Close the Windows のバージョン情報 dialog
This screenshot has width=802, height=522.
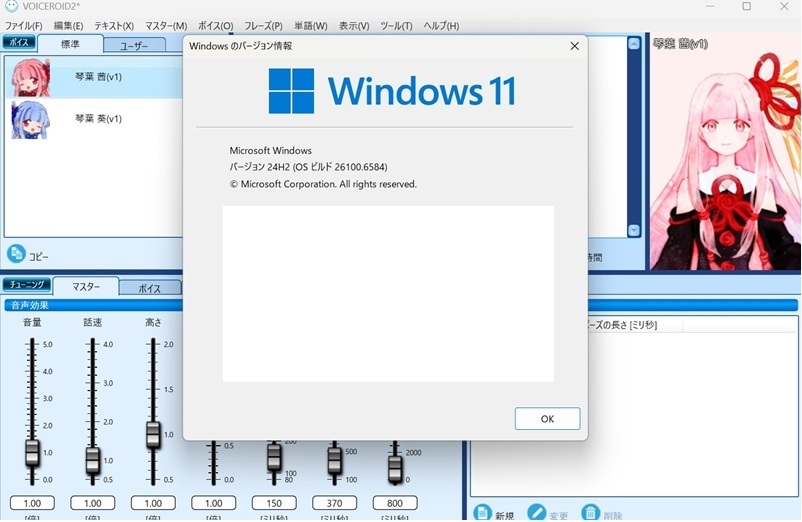click(574, 46)
